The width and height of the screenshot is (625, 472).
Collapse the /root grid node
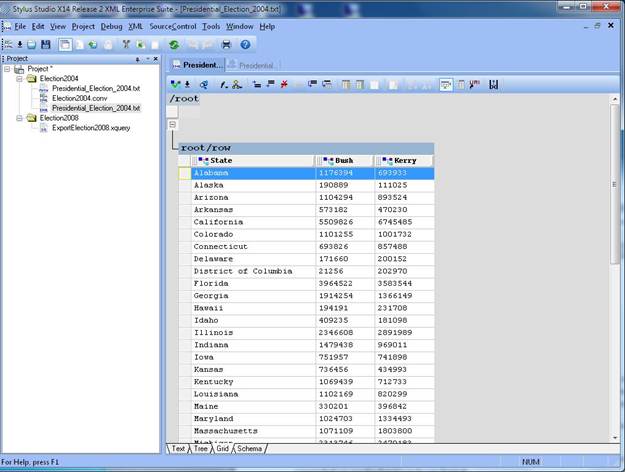(173, 124)
